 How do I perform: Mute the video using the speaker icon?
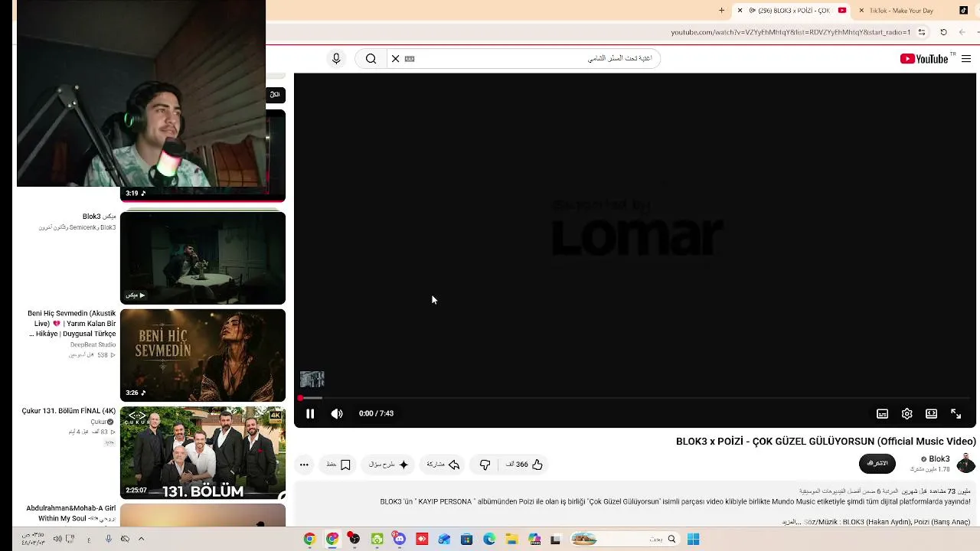coord(337,413)
